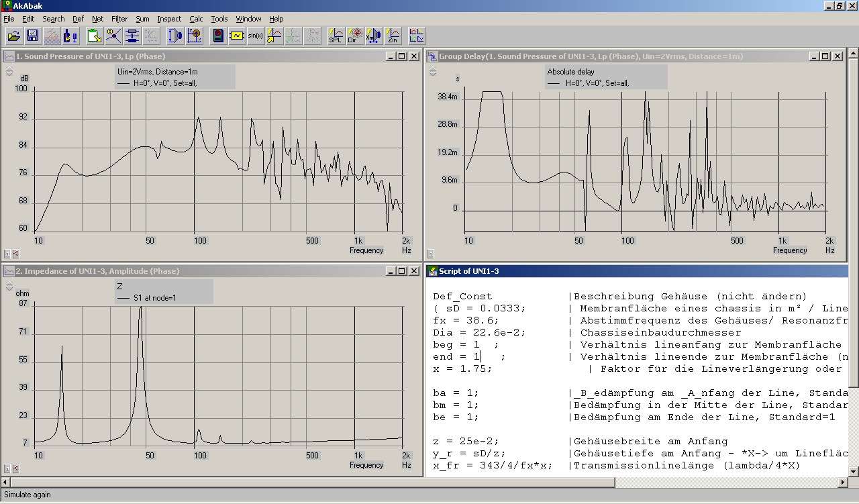
Task: Maximize the Impedance of UNI1-3 window
Action: (x=401, y=271)
